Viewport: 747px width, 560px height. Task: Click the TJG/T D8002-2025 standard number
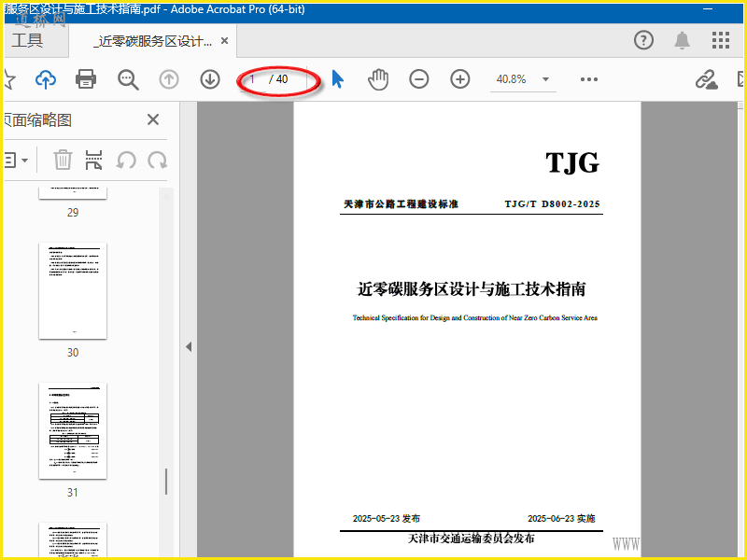click(552, 204)
